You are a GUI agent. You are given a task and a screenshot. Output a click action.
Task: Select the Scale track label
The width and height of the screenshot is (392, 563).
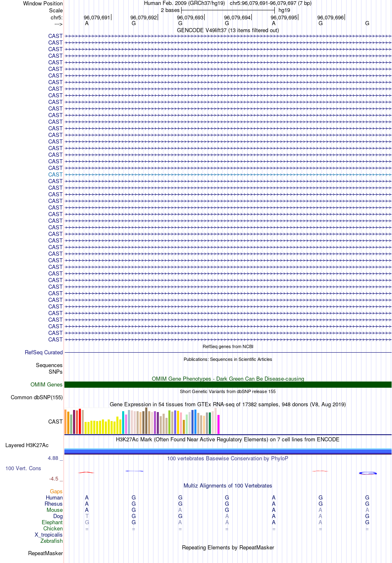click(56, 10)
